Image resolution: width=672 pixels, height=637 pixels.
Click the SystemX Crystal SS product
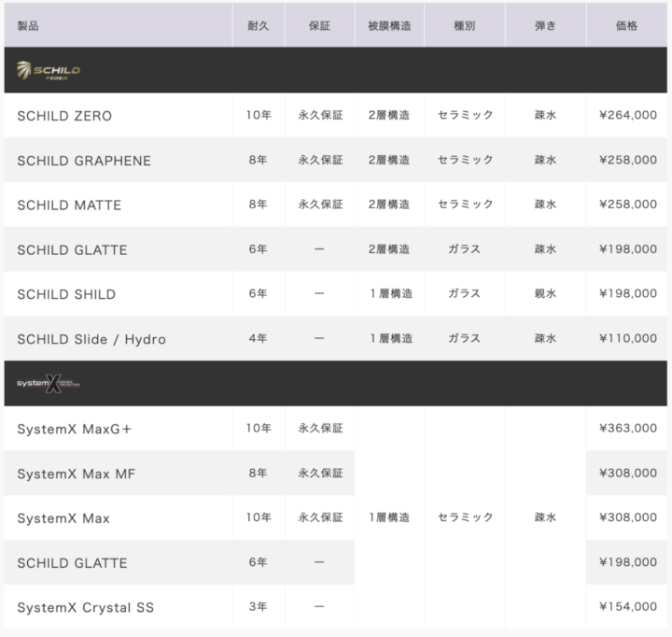point(85,607)
